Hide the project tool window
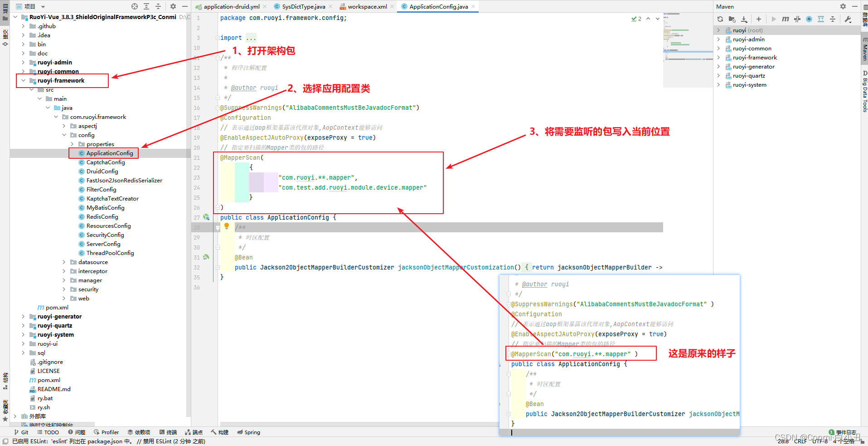Image resolution: width=868 pixels, height=446 pixels. tap(185, 6)
